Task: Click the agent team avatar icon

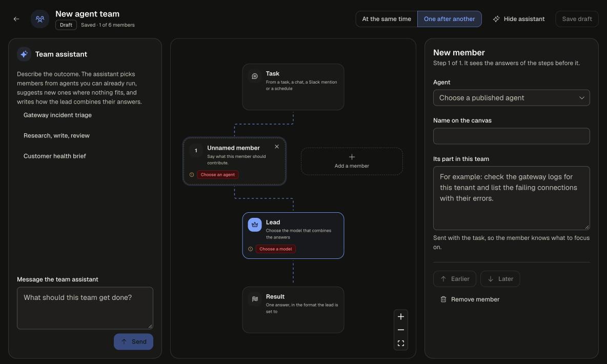Action: click(40, 19)
